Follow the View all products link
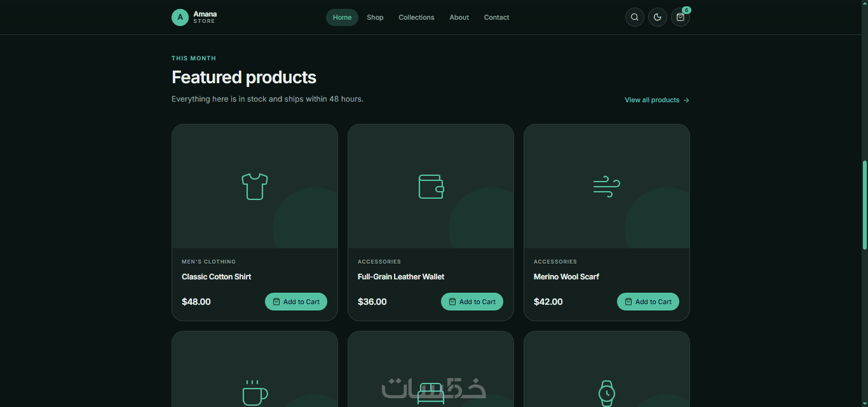This screenshot has width=868, height=407. point(657,100)
